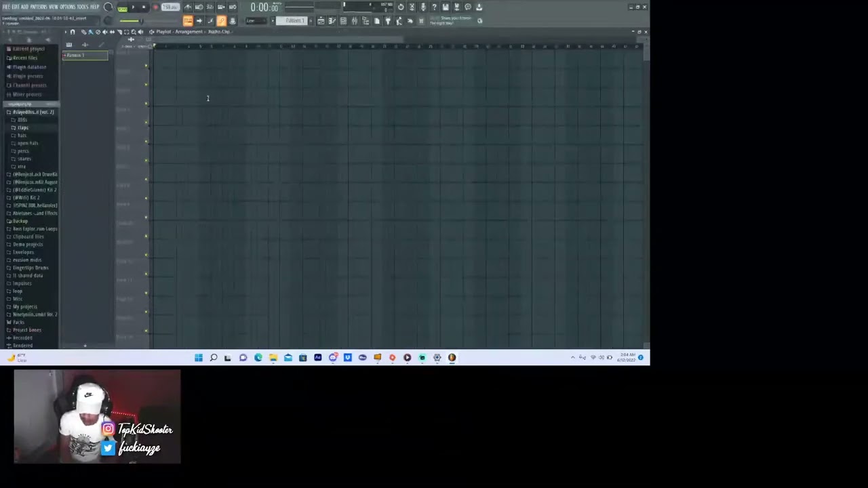Click the scissors audio editor icon
Screen dimensions: 868x488
click(x=412, y=7)
